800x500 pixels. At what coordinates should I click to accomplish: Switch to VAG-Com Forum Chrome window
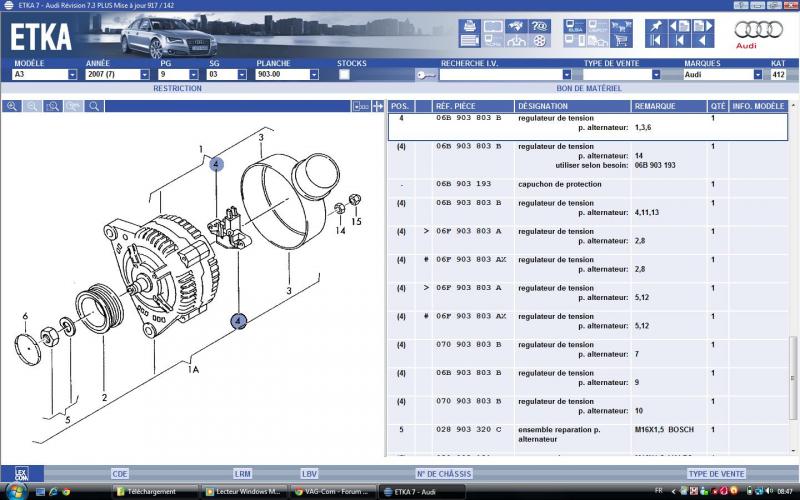(x=333, y=492)
